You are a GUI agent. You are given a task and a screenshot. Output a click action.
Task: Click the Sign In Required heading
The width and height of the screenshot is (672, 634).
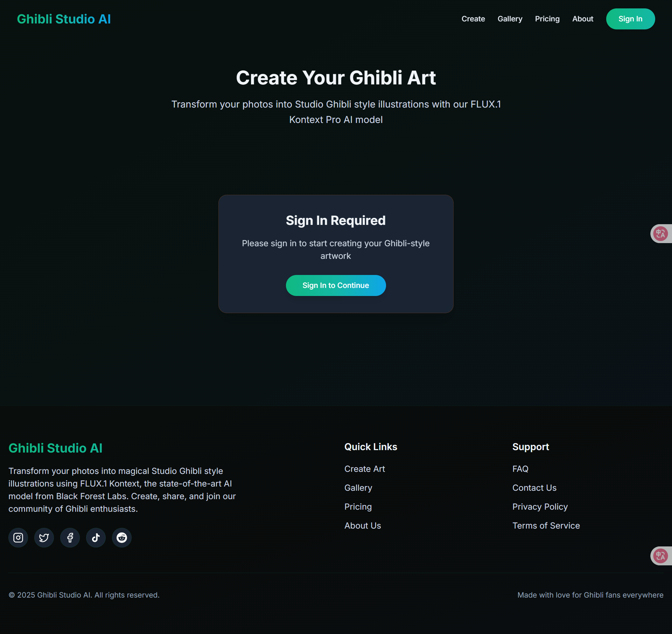tap(336, 220)
